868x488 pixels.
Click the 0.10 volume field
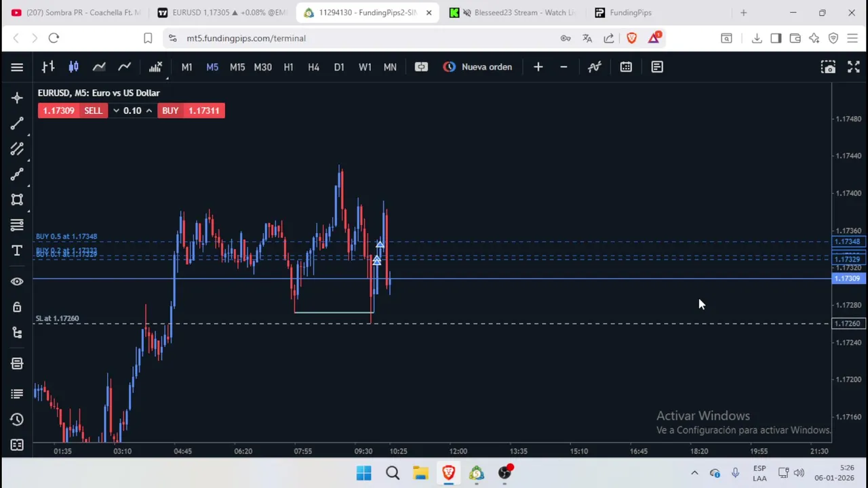tap(132, 110)
